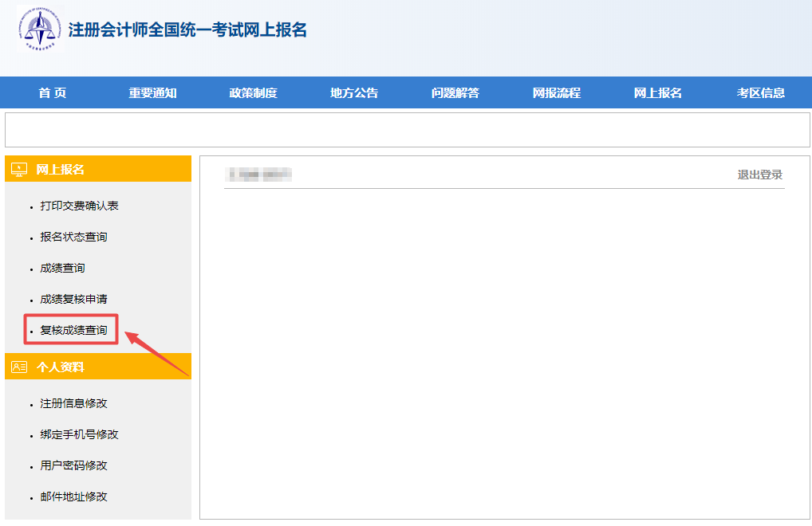Go to the 首页 menu item

tap(50, 92)
